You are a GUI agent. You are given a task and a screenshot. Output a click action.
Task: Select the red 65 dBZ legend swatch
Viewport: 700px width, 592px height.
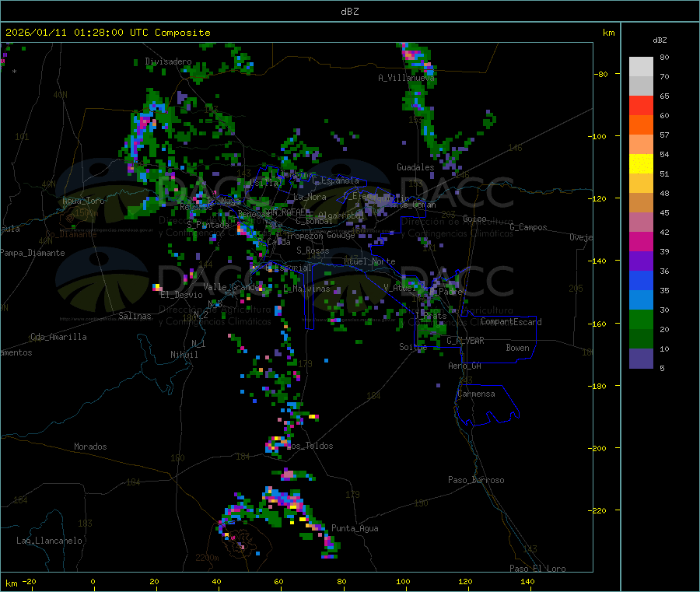pos(641,106)
